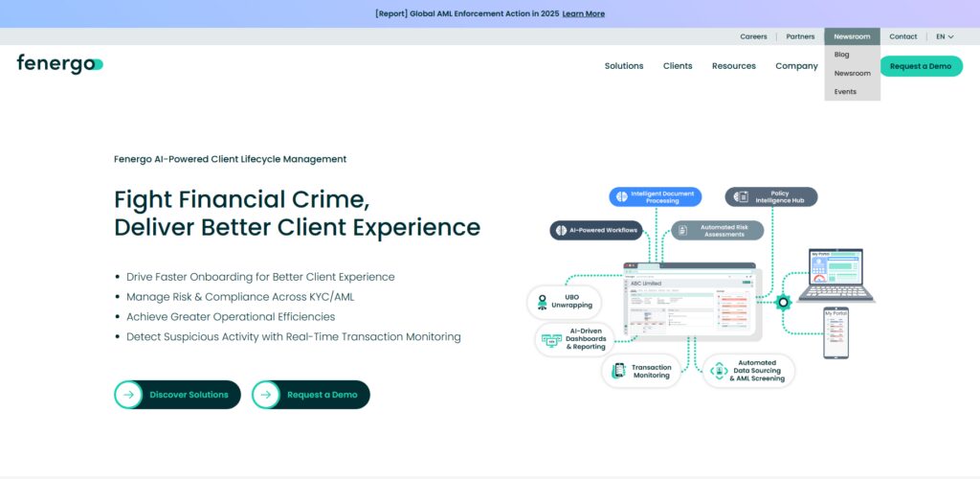
Task: Click the Discover Solutions button text
Action: 189,395
